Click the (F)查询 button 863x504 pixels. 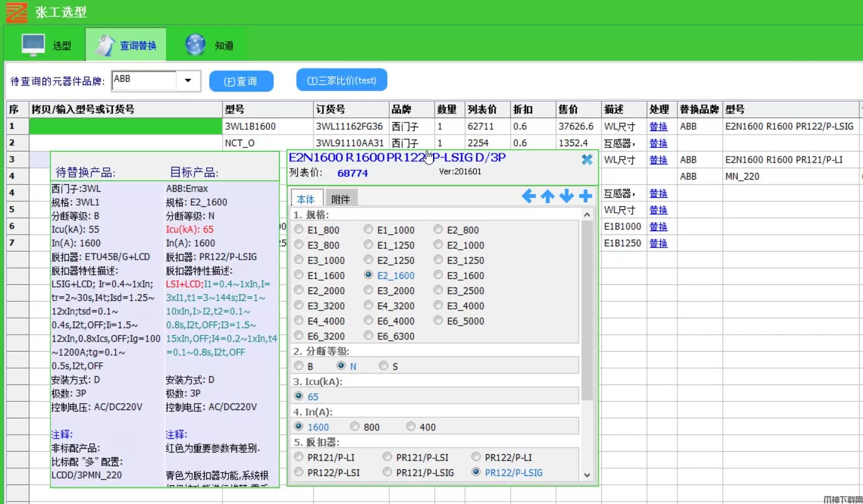point(241,81)
